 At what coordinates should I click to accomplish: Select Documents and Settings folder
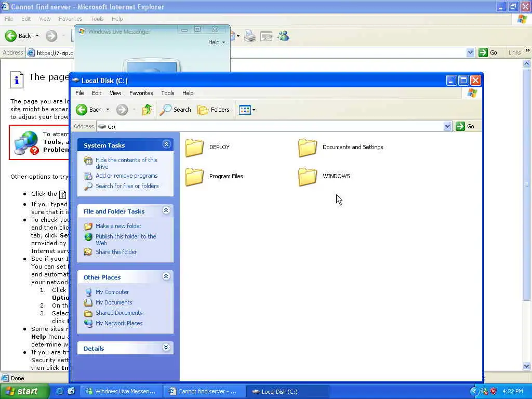(341, 147)
